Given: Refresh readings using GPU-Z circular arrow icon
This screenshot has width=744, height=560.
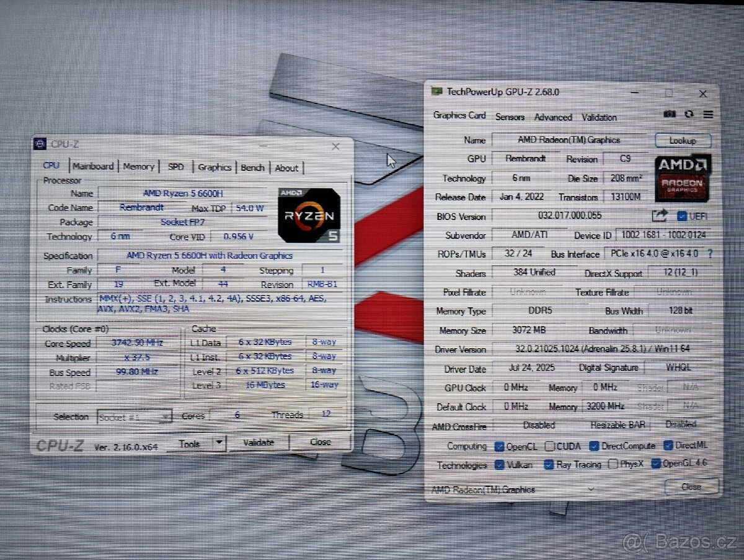Looking at the screenshot, I should [x=689, y=115].
